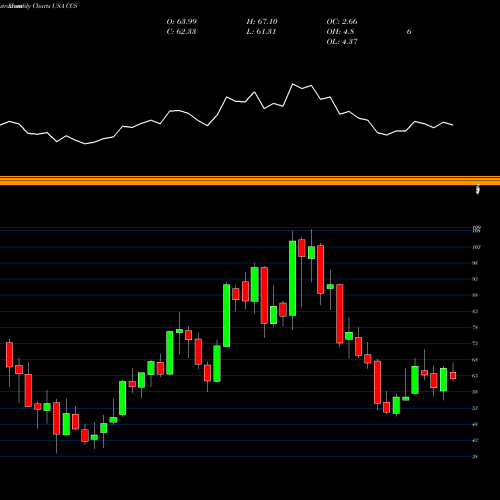Click the 'OC: 2.66' value

pyautogui.click(x=342, y=22)
